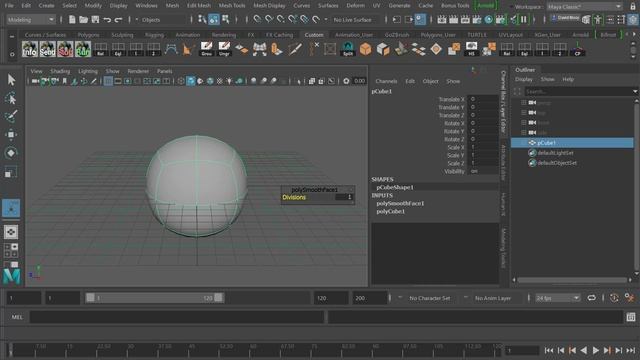640x360 pixels.
Task: Toggle the viewport grid icon
Action: (108, 81)
